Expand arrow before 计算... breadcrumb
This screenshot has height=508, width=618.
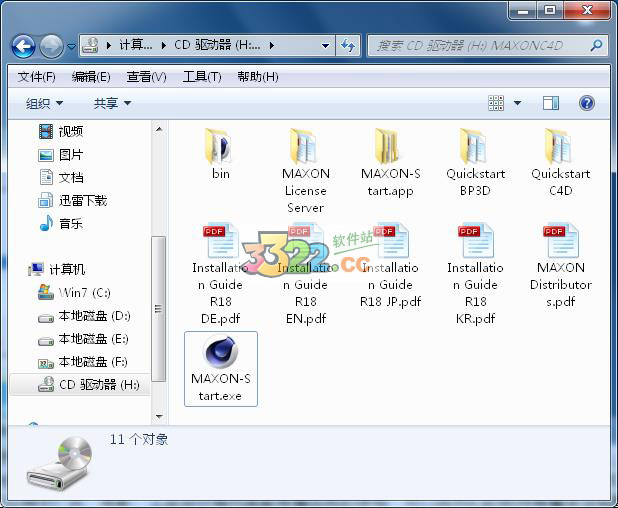pos(109,46)
